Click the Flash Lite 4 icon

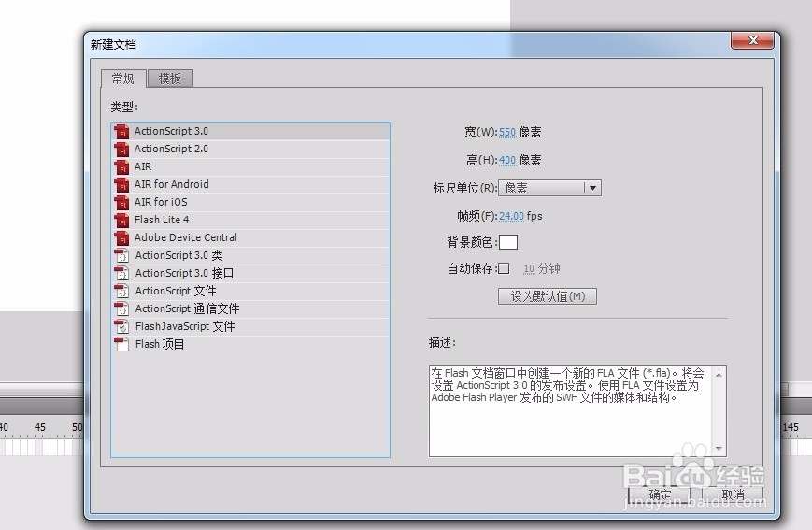(121, 221)
